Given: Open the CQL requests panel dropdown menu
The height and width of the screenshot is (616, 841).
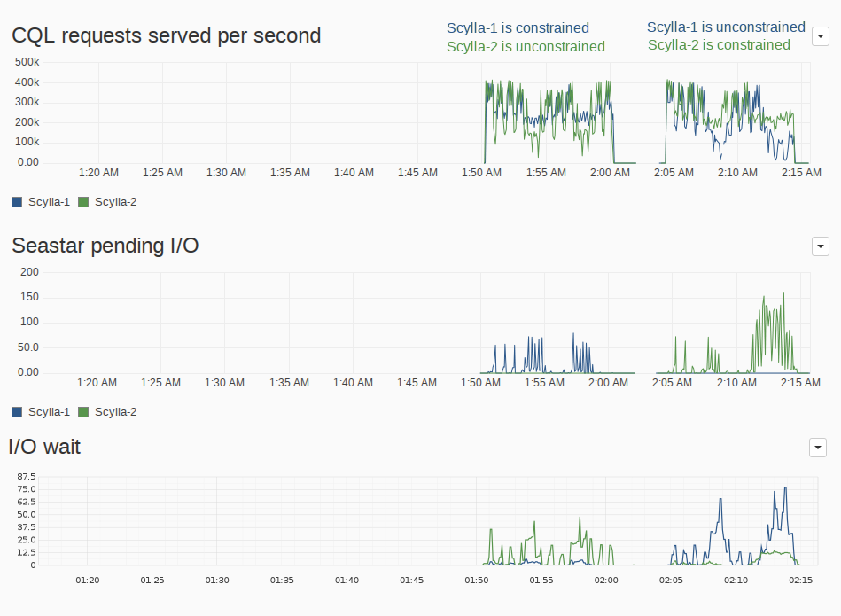Looking at the screenshot, I should click(x=820, y=36).
